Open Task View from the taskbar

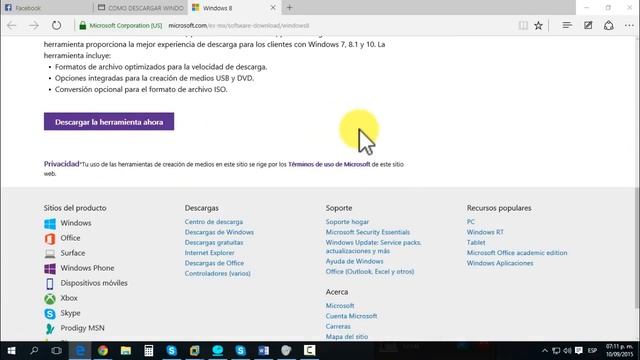pyautogui.click(x=57, y=351)
